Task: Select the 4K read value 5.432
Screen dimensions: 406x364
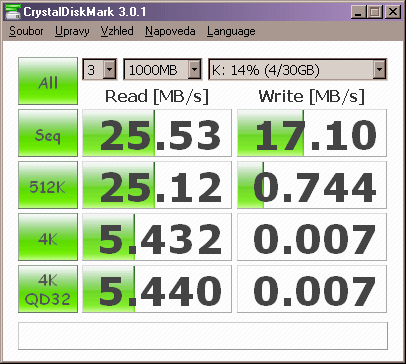Action: pyautogui.click(x=157, y=237)
